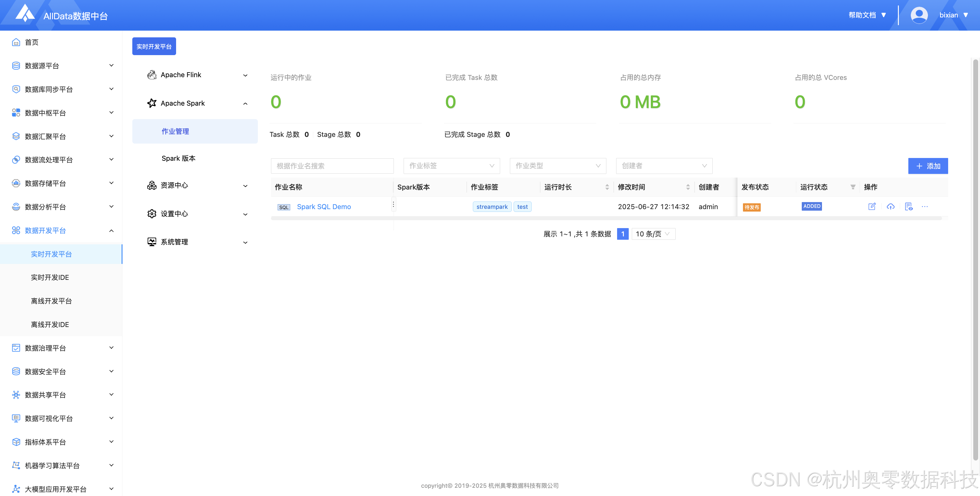Open 实时开发IDE in the sidebar
This screenshot has height=496, width=980.
click(x=50, y=277)
